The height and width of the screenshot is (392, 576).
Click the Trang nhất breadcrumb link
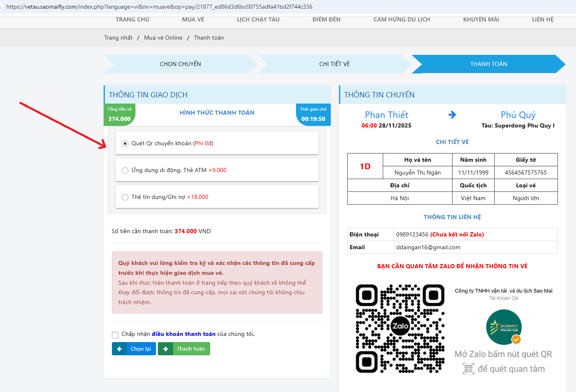point(118,38)
